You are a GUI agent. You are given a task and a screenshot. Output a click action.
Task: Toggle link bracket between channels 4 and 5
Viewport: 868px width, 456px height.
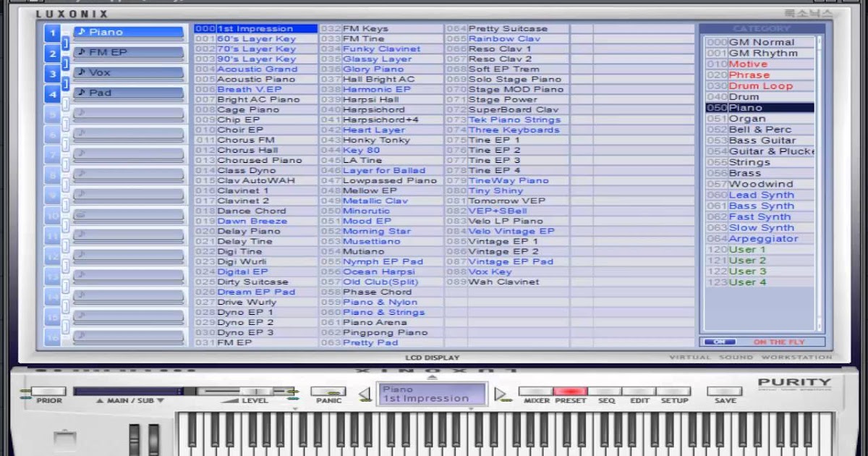pos(65,104)
